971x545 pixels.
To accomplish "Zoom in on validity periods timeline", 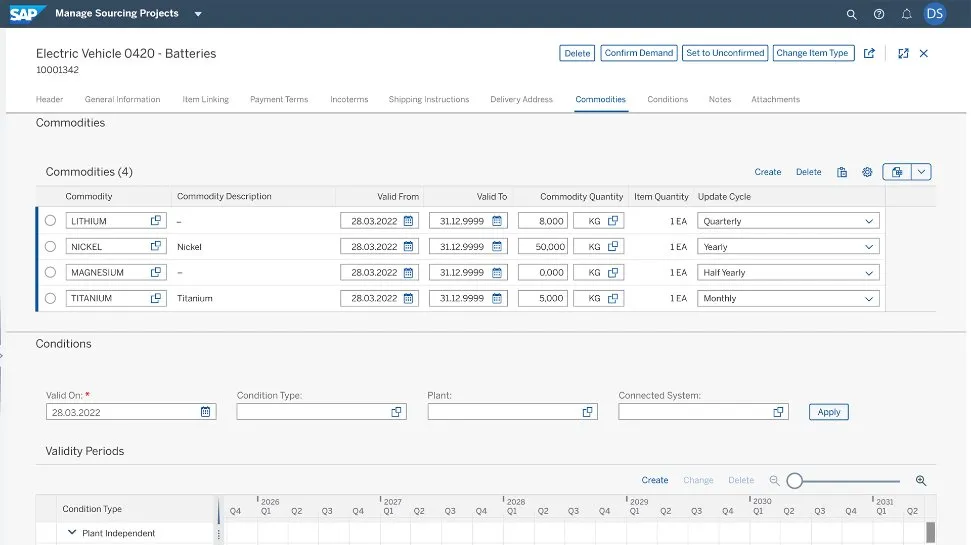I will 920,480.
